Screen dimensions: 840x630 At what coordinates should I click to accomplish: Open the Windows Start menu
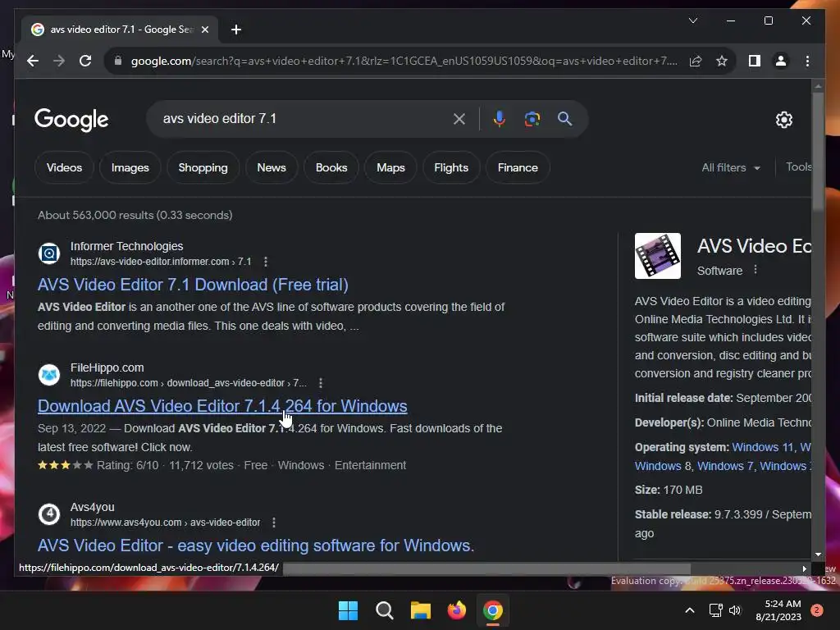point(348,610)
